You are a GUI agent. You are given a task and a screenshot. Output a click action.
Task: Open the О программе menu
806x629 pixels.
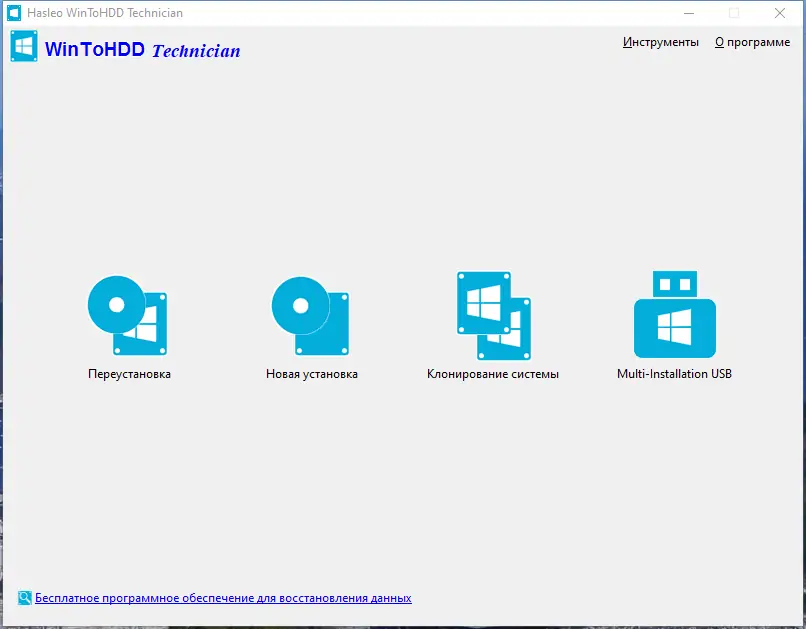coord(751,43)
